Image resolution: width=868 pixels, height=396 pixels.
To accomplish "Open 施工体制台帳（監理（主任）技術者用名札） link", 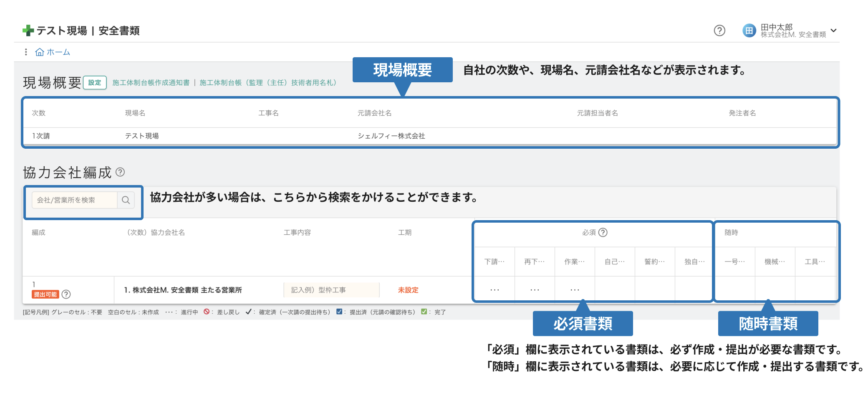I will pyautogui.click(x=267, y=83).
